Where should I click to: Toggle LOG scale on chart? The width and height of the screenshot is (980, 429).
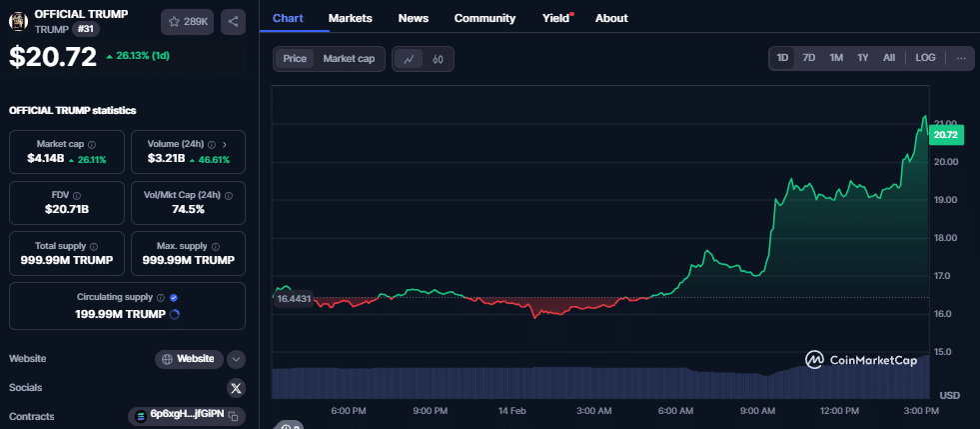[926, 58]
